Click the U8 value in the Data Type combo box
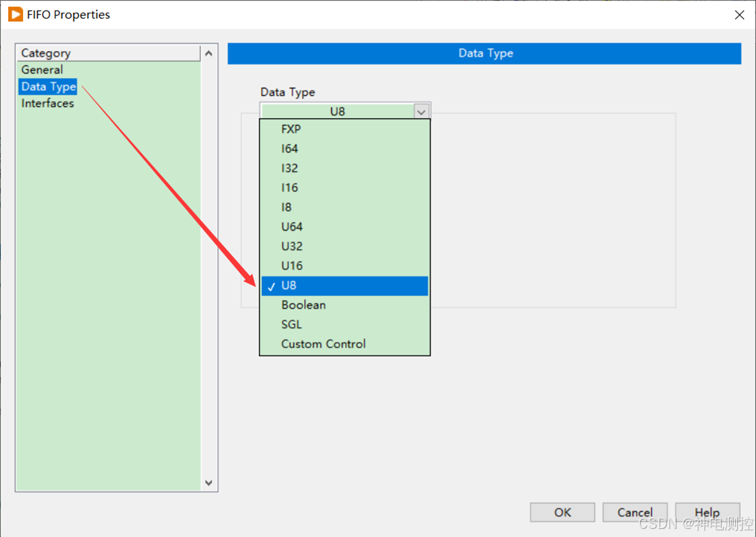The image size is (756, 537). click(x=337, y=111)
